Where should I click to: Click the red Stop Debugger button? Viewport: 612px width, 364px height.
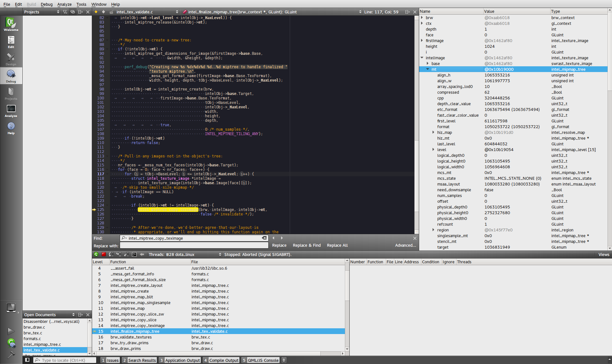(x=104, y=254)
